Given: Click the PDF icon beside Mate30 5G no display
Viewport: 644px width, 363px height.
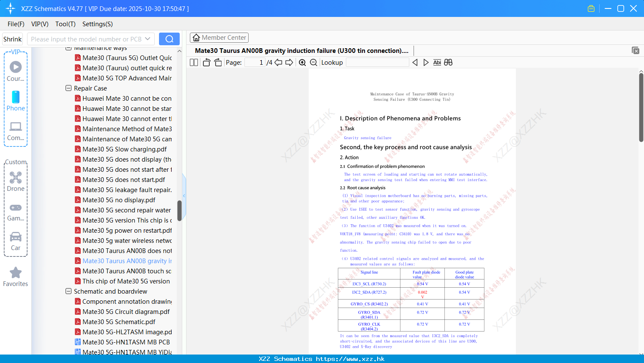Looking at the screenshot, I should click(x=78, y=200).
